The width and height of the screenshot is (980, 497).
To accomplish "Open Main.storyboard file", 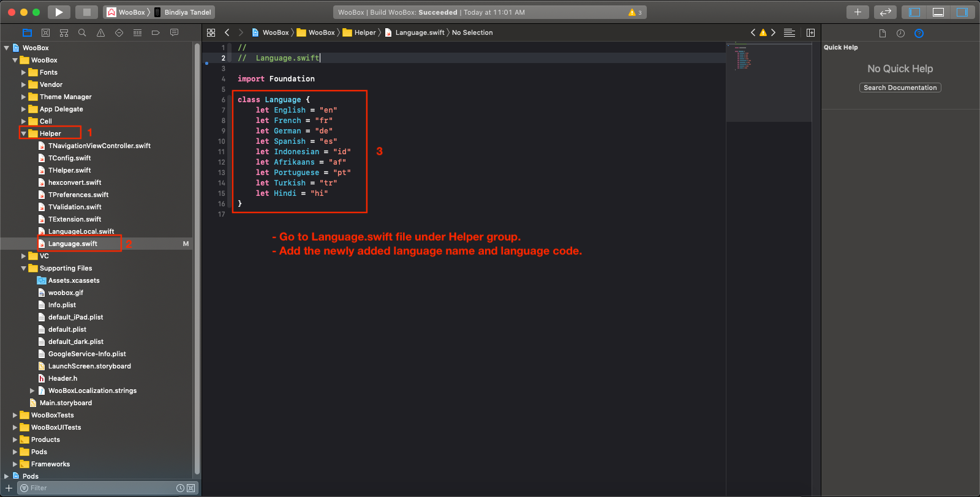I will [66, 403].
